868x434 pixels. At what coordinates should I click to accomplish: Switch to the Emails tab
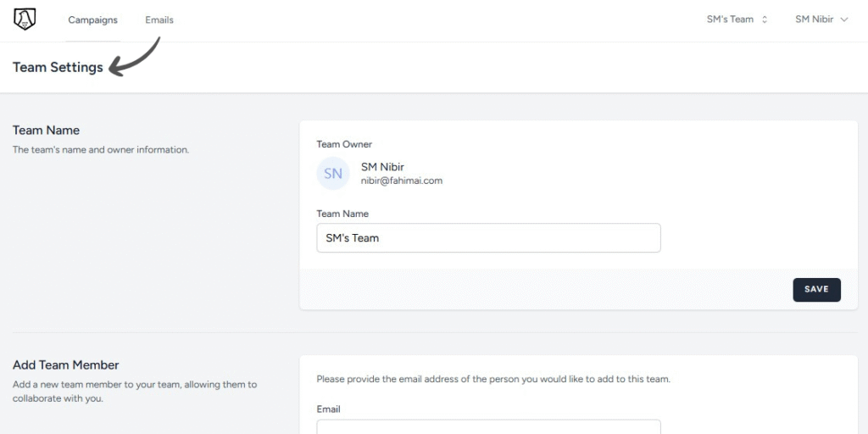click(159, 19)
